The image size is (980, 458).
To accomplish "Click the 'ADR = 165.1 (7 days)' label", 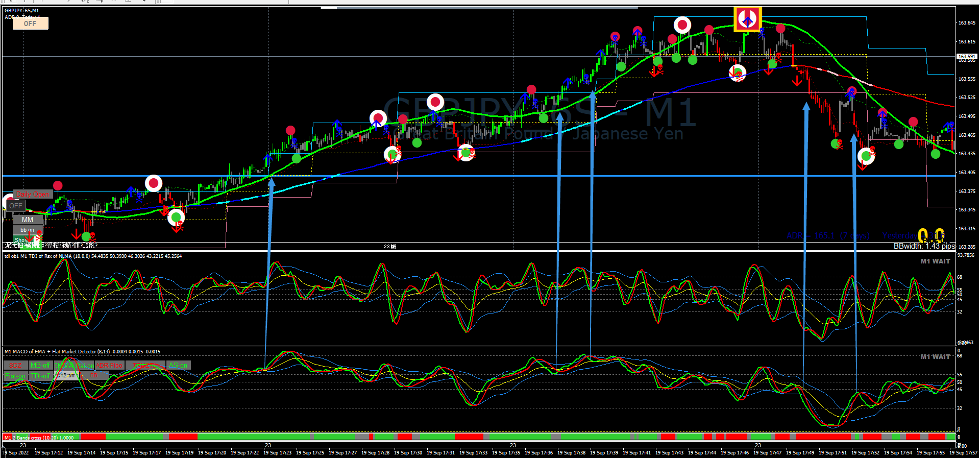I will point(827,236).
